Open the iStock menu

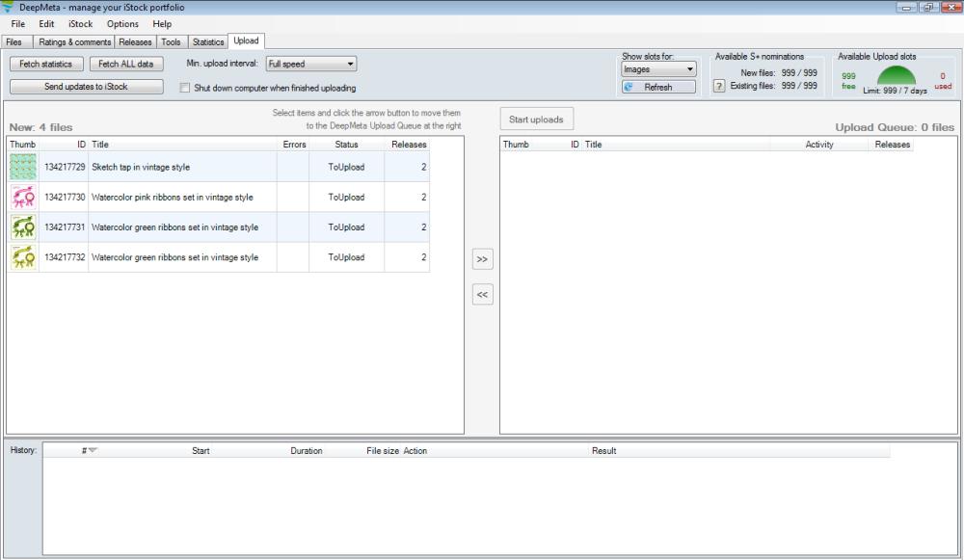(x=81, y=24)
